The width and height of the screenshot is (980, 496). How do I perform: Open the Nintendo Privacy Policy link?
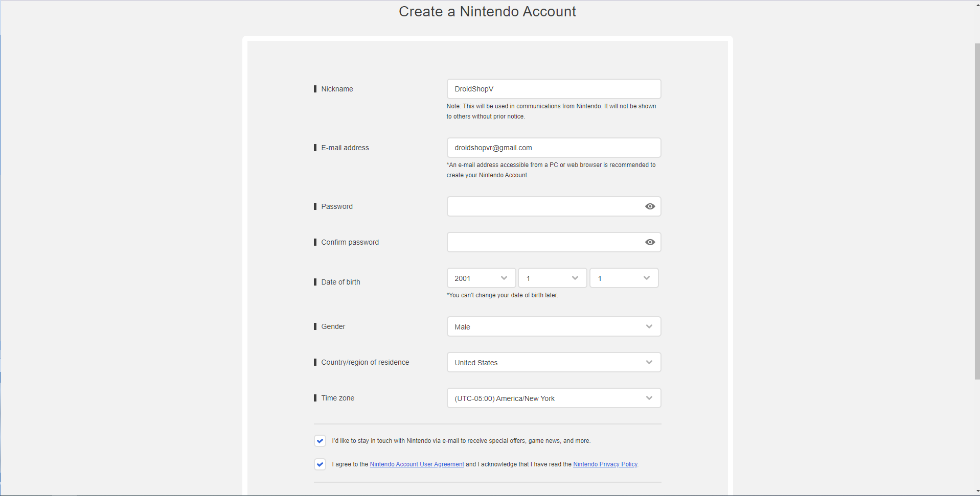(x=605, y=464)
